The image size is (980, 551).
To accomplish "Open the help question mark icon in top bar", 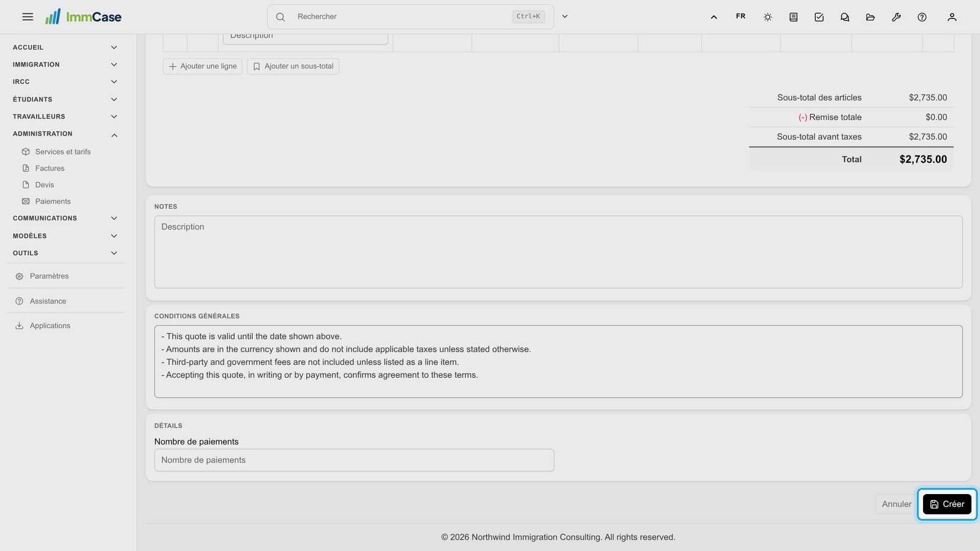I will pyautogui.click(x=922, y=17).
